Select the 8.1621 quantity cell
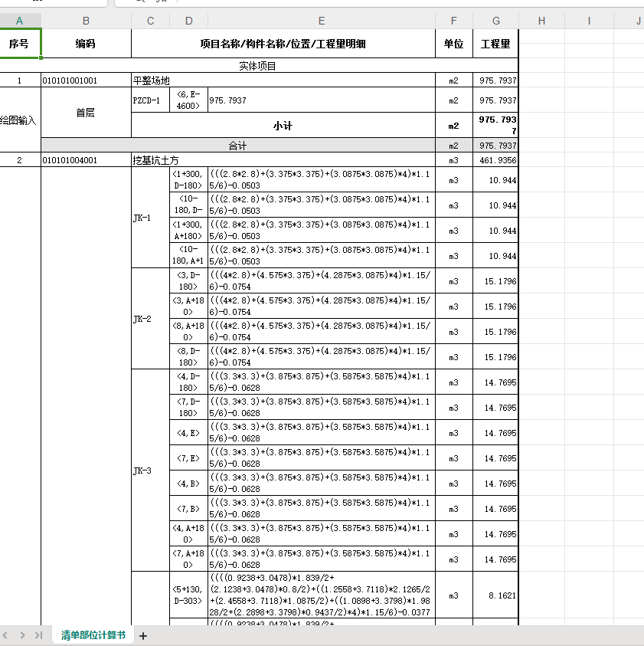The width and height of the screenshot is (644, 646). [495, 595]
